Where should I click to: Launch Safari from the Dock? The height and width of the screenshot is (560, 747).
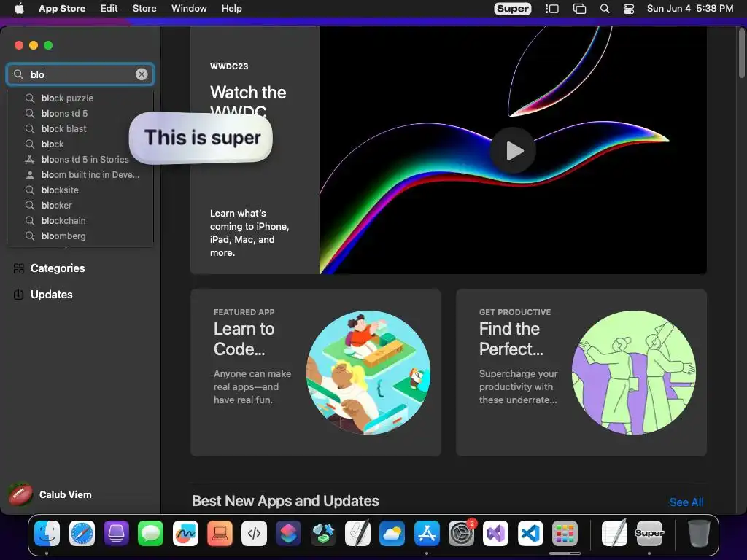82,533
